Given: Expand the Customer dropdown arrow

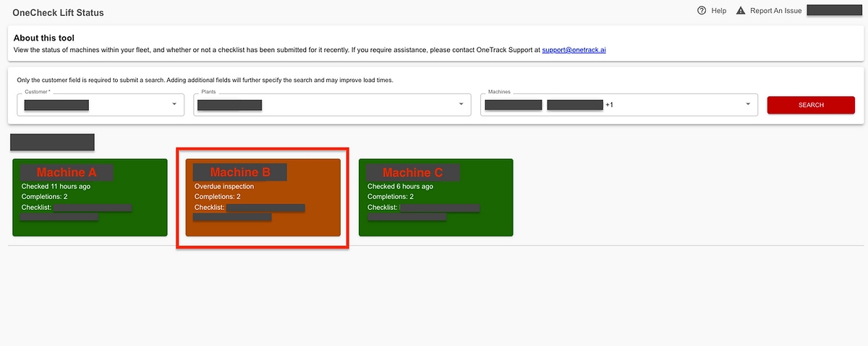Looking at the screenshot, I should (174, 105).
